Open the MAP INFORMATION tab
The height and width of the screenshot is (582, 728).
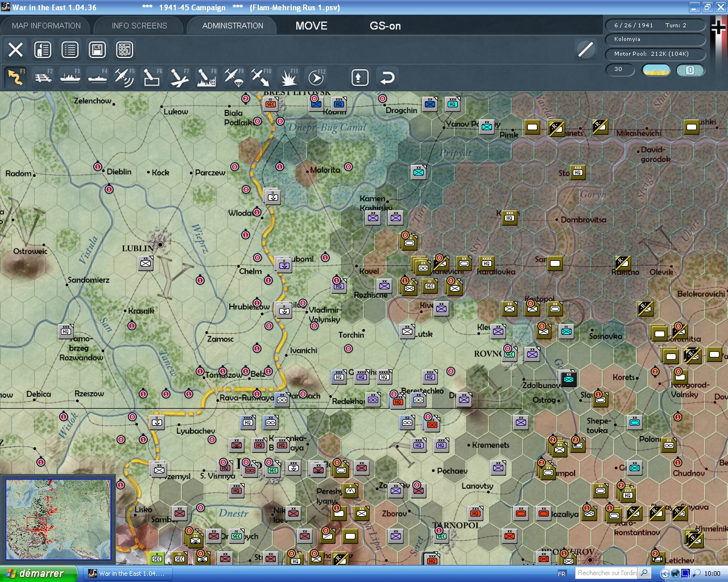(46, 26)
